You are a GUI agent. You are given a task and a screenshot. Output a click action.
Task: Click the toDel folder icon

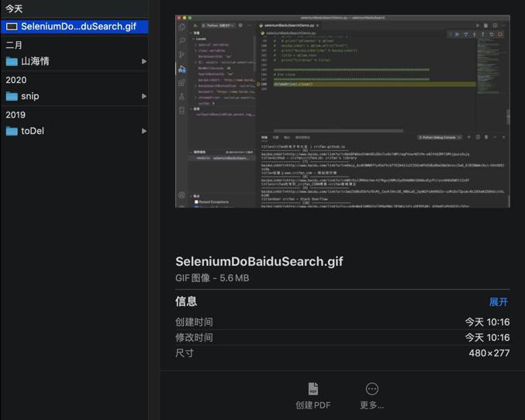point(12,131)
